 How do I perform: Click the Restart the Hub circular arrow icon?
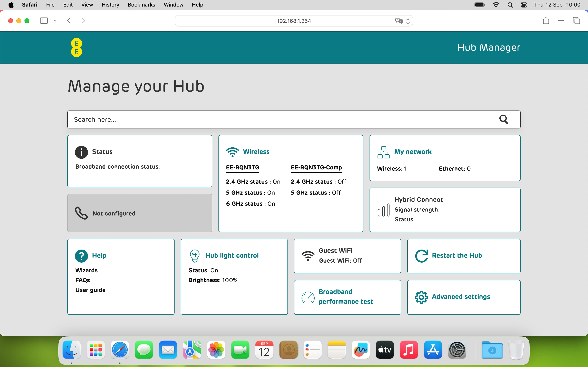tap(421, 256)
